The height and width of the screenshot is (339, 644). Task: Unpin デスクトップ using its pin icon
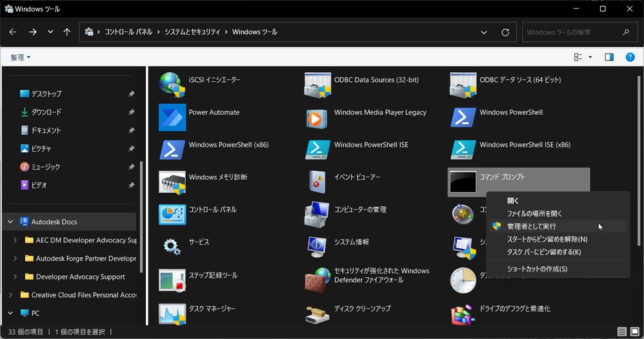pos(132,94)
